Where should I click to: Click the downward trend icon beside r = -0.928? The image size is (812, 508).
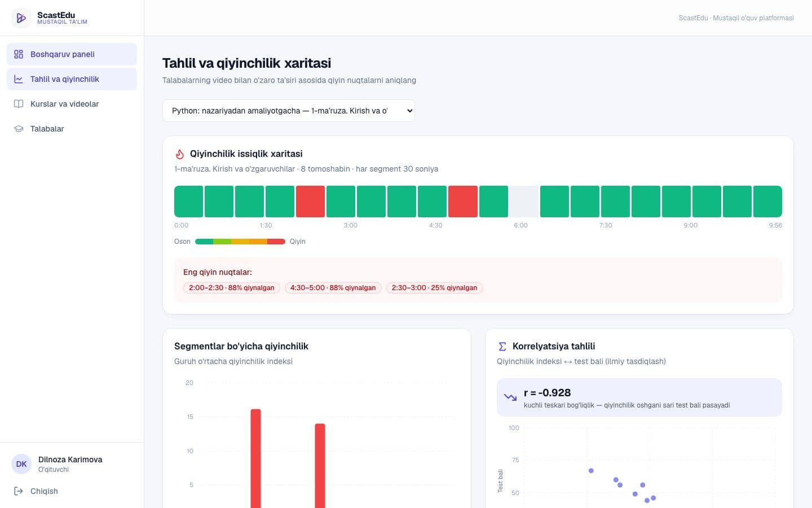click(510, 397)
